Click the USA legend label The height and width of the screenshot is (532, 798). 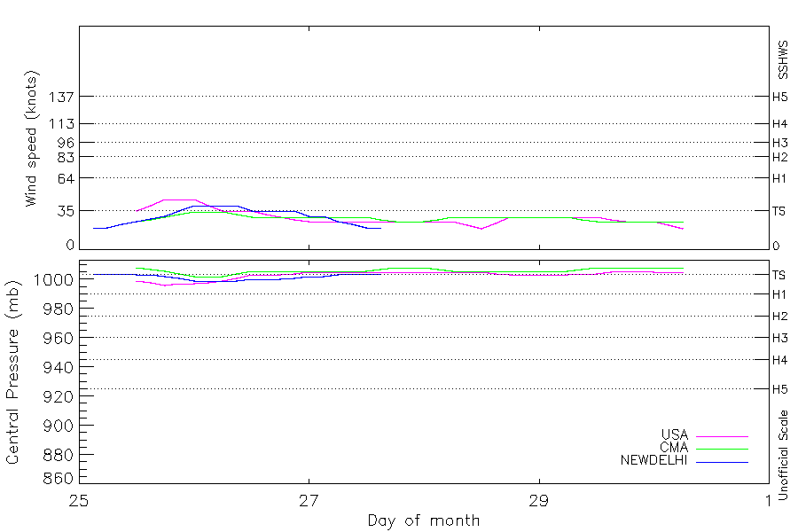coord(675,434)
